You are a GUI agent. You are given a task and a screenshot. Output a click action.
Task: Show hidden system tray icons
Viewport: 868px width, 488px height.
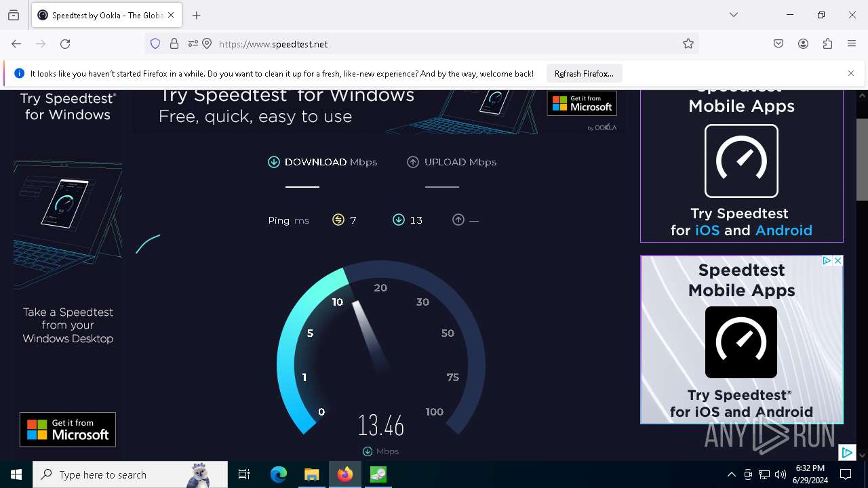click(x=731, y=475)
